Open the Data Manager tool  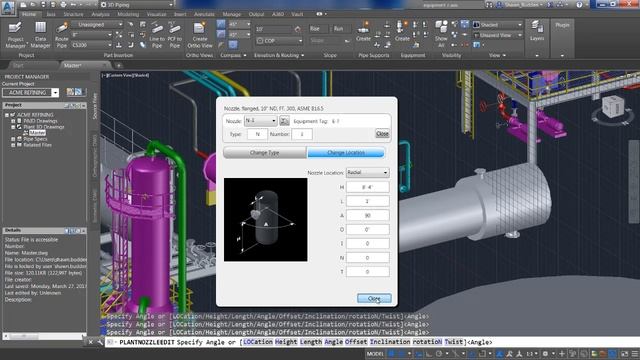click(x=40, y=34)
